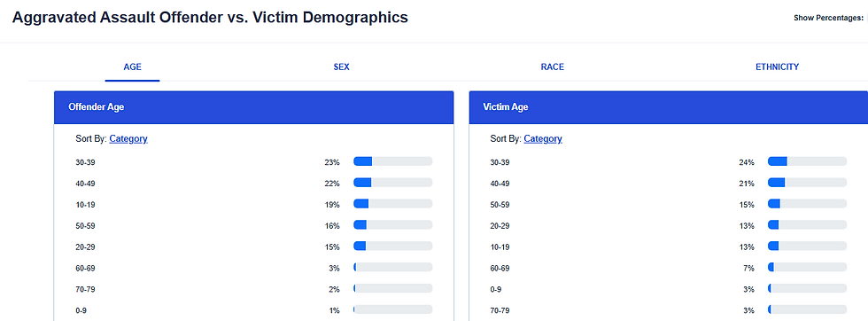The width and height of the screenshot is (868, 321).
Task: Click victim 60-69 bar showing 7%
Action: [807, 267]
